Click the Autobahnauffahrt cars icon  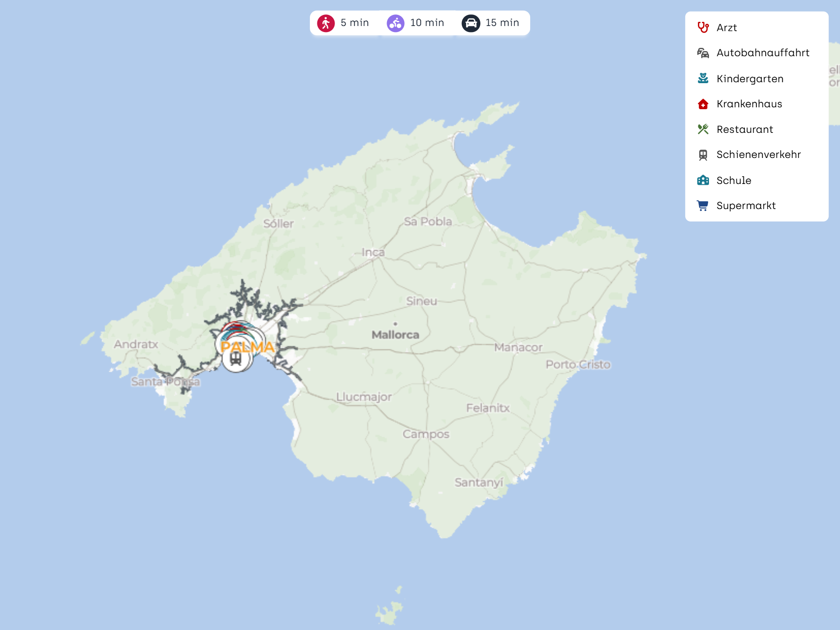click(x=703, y=53)
